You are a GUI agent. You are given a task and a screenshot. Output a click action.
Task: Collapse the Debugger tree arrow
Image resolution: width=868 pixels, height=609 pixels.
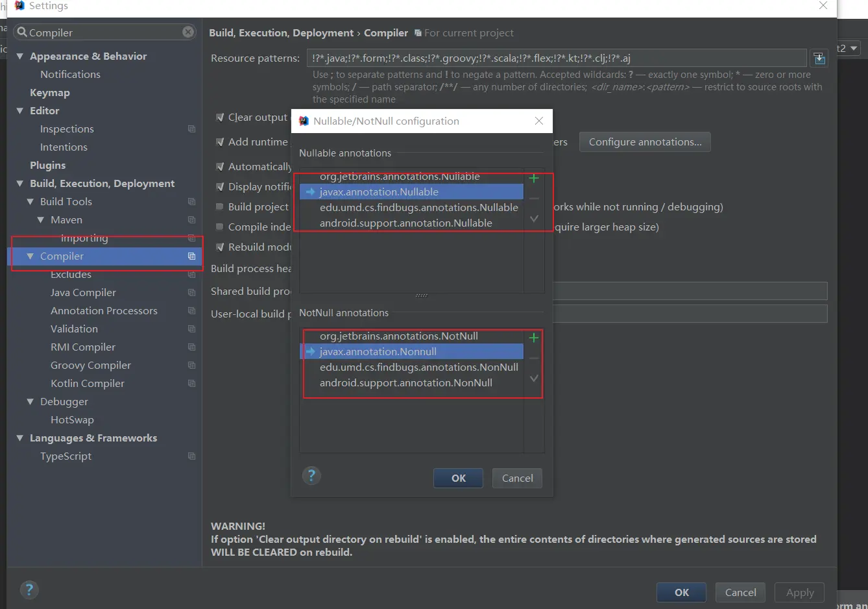click(30, 402)
